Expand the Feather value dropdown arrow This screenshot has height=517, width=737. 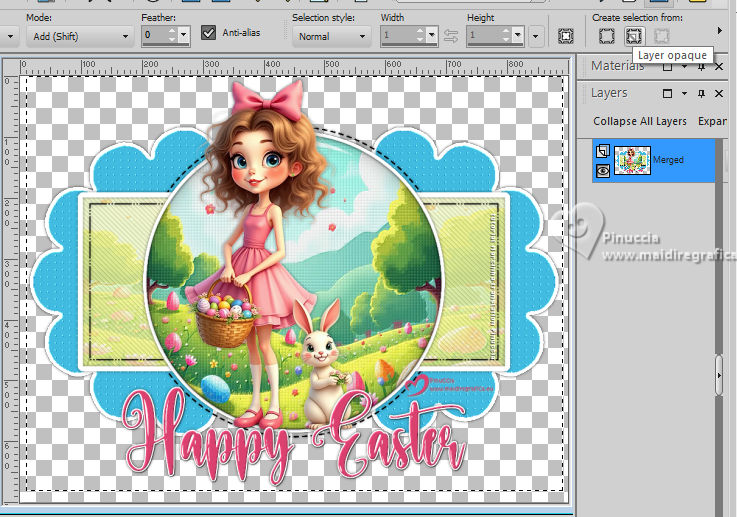click(184, 36)
